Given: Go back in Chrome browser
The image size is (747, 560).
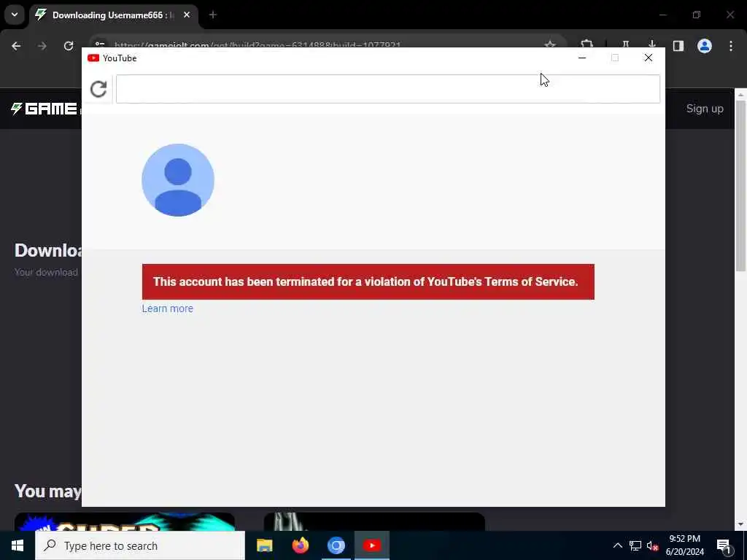Looking at the screenshot, I should (x=16, y=46).
